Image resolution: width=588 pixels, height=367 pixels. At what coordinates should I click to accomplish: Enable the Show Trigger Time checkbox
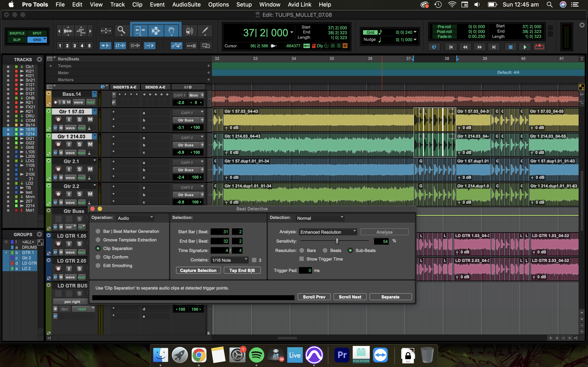[x=302, y=259]
